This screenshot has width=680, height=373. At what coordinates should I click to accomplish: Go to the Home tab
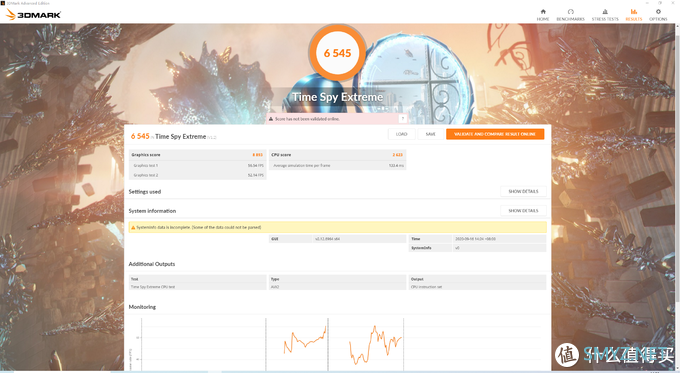(543, 15)
